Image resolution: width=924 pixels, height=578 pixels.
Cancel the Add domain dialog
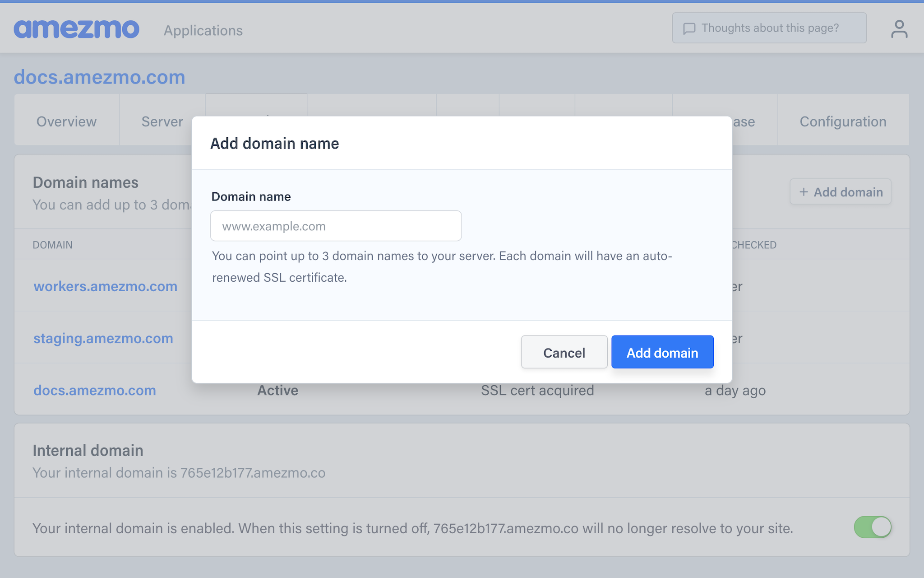pyautogui.click(x=564, y=352)
